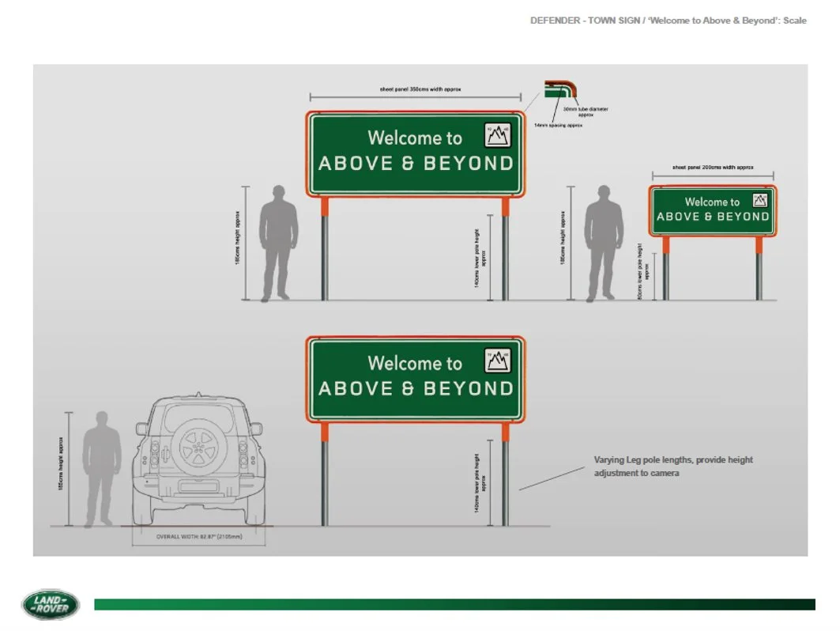Click the human silhouette beside the 350cms-wide sign
Viewport: 840px width, 631px height.
coord(279,244)
